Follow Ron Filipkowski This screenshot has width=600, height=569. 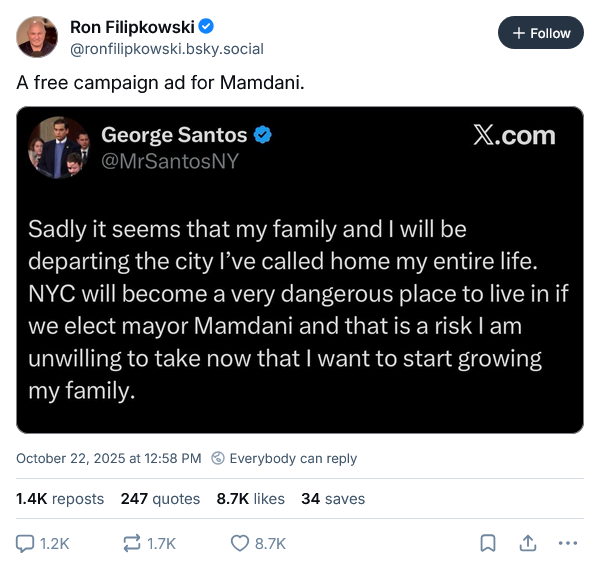[540, 33]
